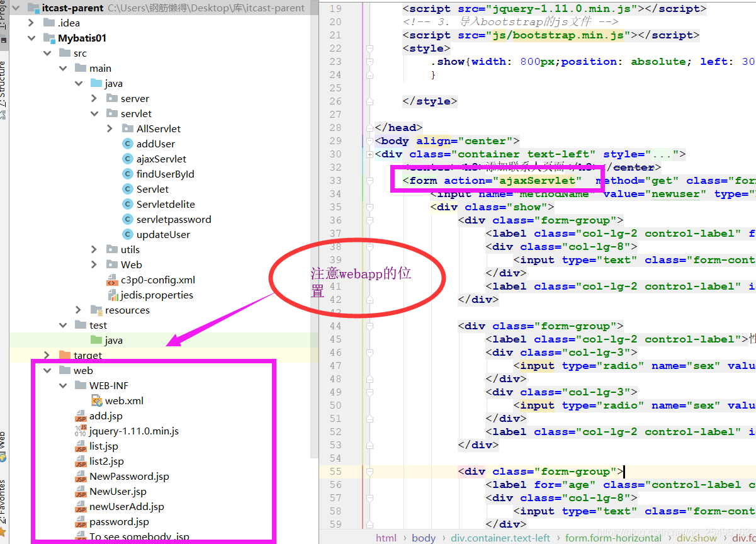Select 'div.container.text-left' breadcrumb
Screen dimensions: 756x544
coord(500,538)
